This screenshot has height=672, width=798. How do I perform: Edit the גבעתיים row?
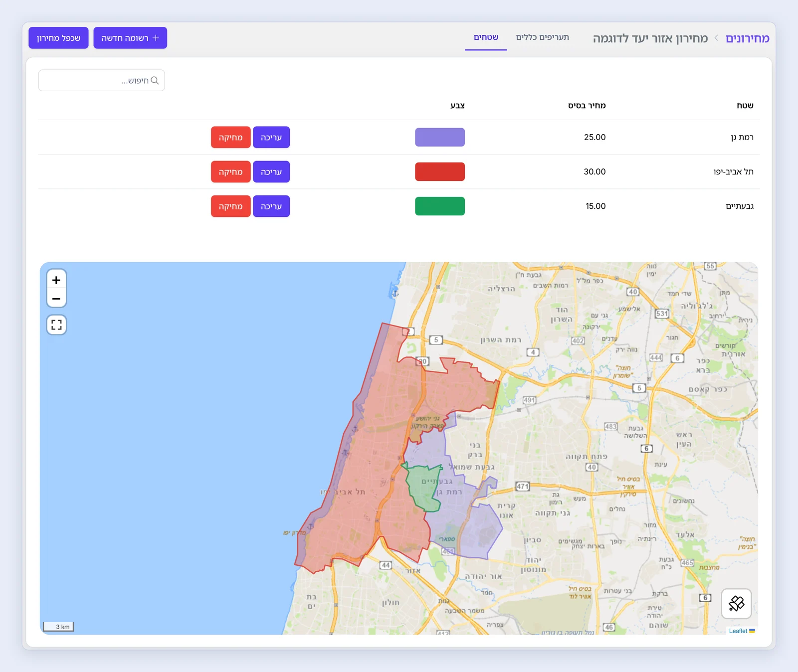point(271,206)
